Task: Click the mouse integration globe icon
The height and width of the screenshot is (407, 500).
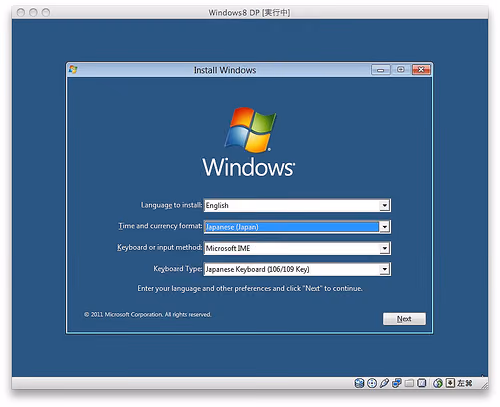Action: click(438, 383)
